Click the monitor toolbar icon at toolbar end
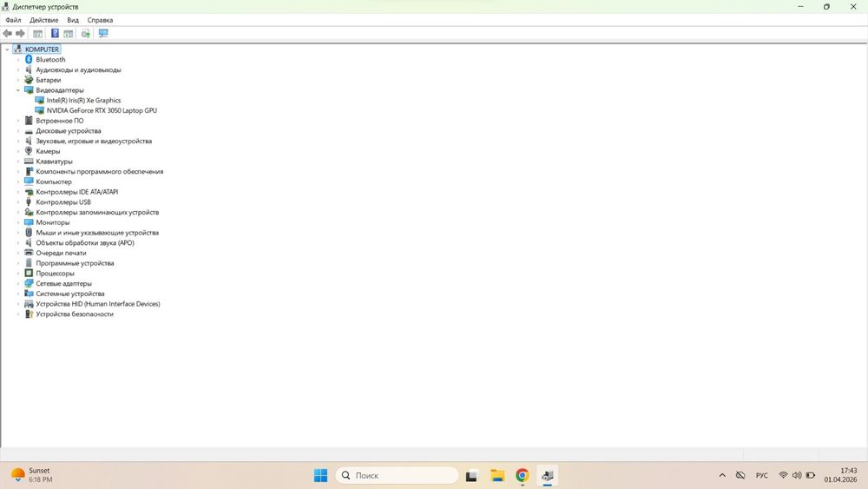Image resolution: width=868 pixels, height=489 pixels. tap(103, 34)
